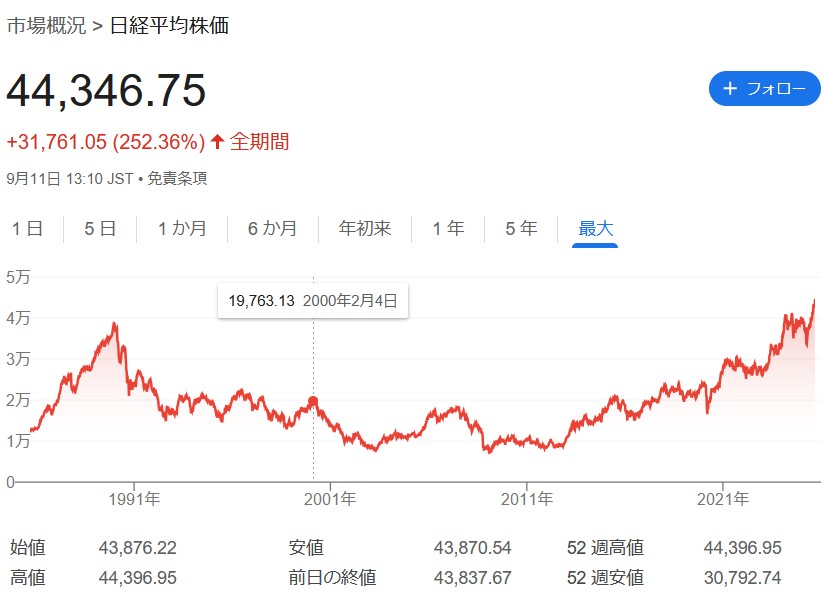Click the 52-week low value 30,792.74
The width and height of the screenshot is (826, 600).
click(743, 577)
